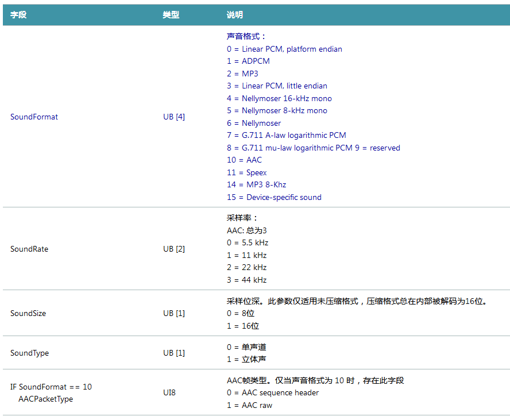
Task: Select the SoundSize field name
Action: tap(28, 313)
